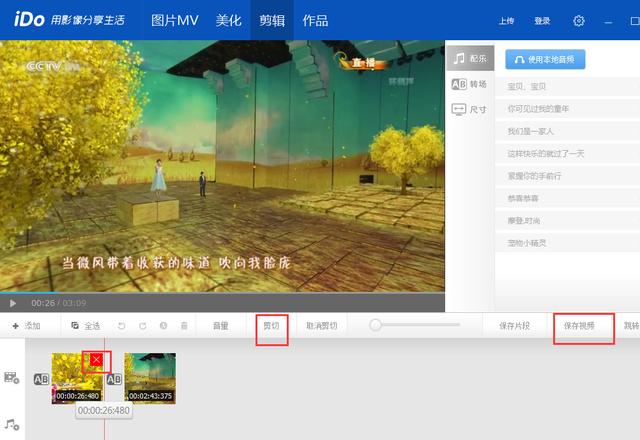Viewport: 640px width, 440px height.
Task: Click the trash delete icon
Action: click(184, 326)
